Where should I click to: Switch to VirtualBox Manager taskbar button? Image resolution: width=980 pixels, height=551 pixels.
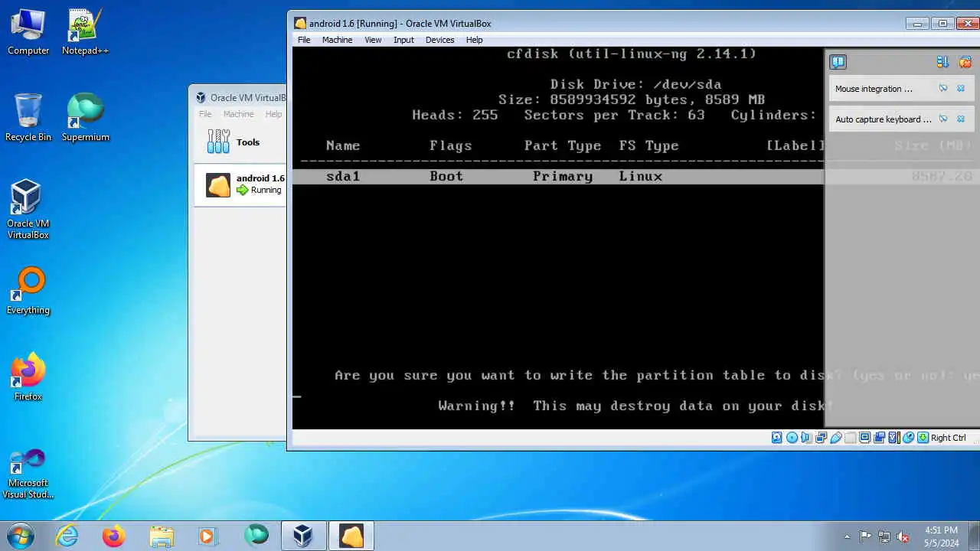303,536
